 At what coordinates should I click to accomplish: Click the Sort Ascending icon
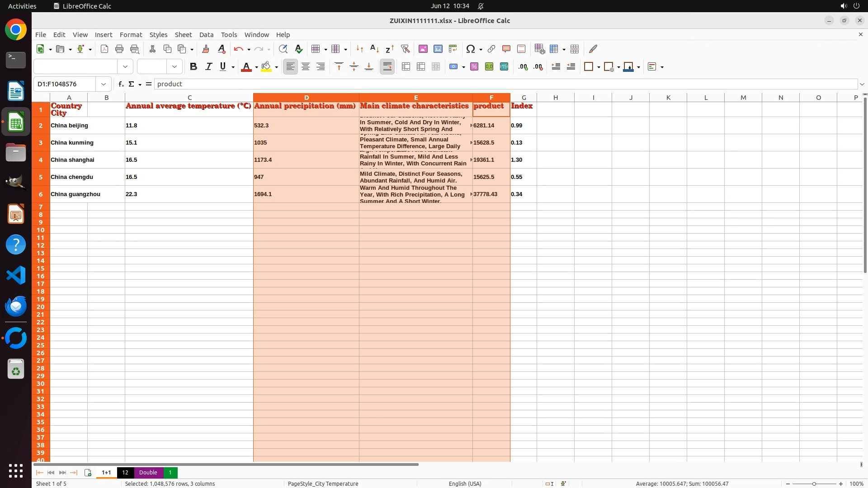tap(374, 49)
